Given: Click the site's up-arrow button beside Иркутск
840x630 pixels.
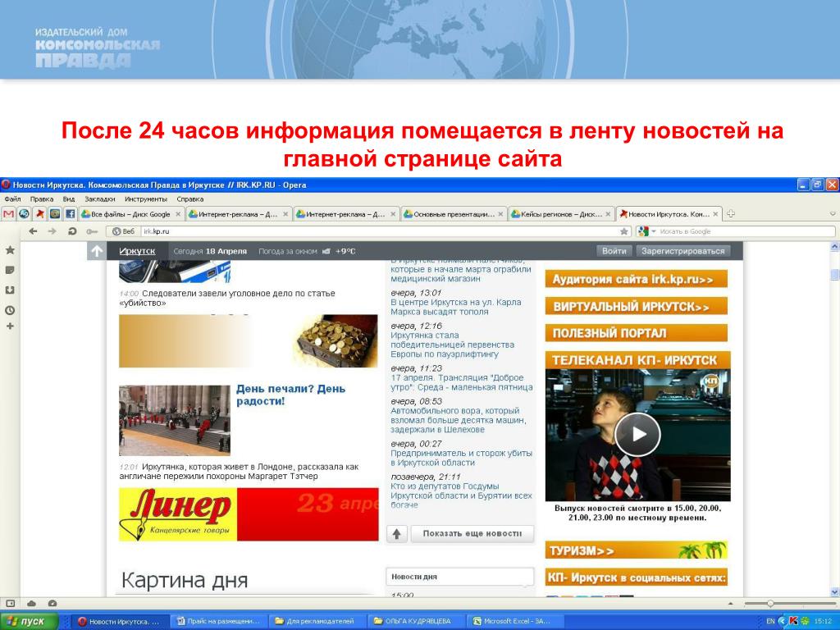Looking at the screenshot, I should point(97,251).
